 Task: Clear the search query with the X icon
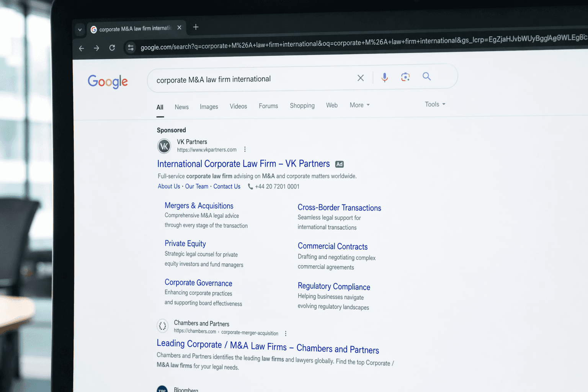360,78
